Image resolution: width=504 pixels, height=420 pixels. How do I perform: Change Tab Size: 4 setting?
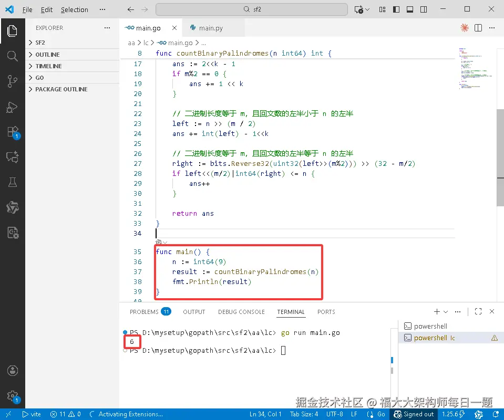(x=304, y=414)
